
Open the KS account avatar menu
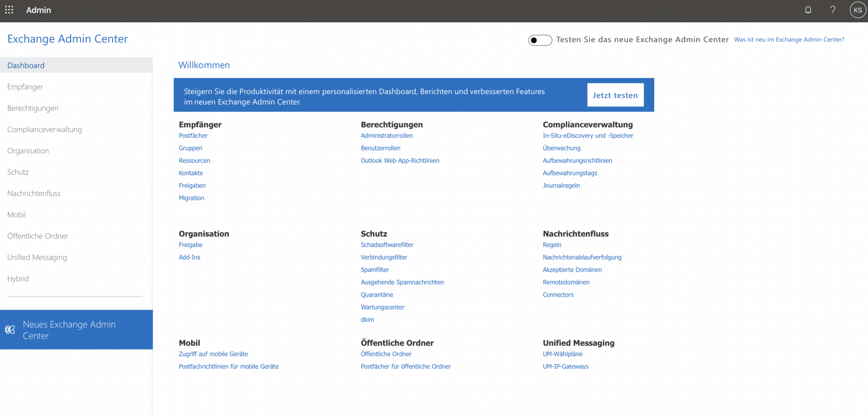pyautogui.click(x=858, y=10)
